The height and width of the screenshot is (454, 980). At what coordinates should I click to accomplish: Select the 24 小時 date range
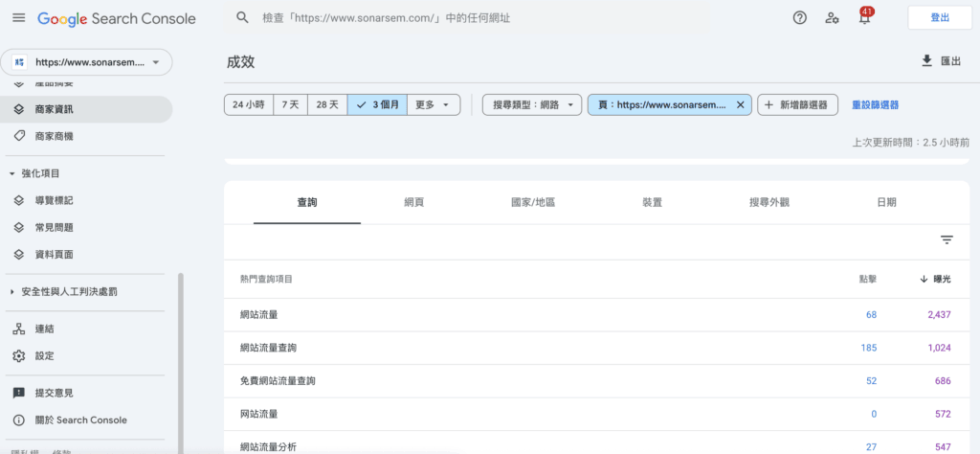click(249, 104)
